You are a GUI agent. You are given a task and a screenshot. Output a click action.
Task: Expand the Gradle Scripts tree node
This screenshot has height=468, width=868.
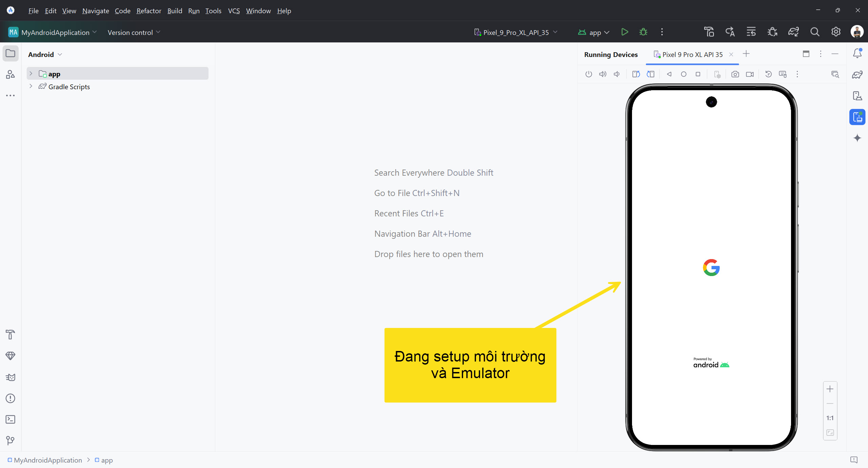click(31, 86)
